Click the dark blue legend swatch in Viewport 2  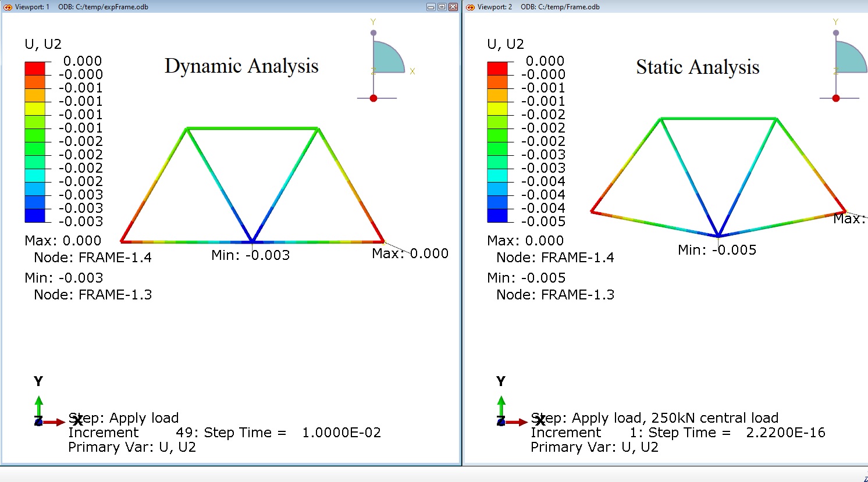click(497, 215)
